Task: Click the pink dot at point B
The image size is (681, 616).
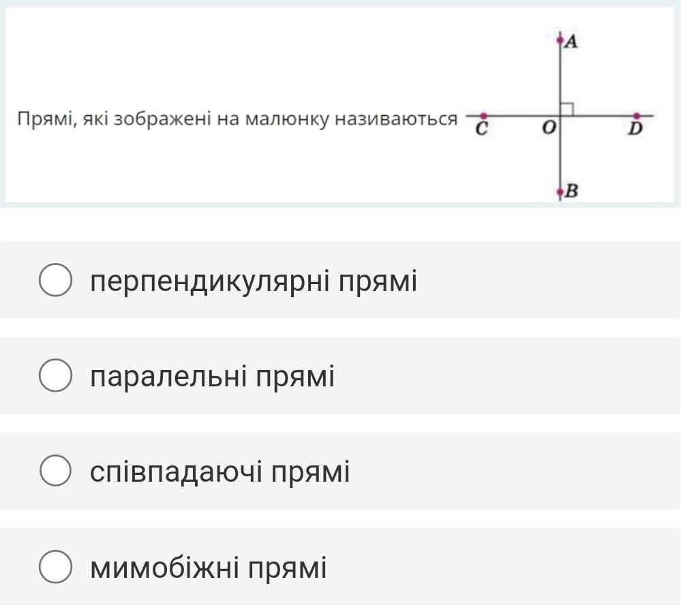Action: point(560,191)
